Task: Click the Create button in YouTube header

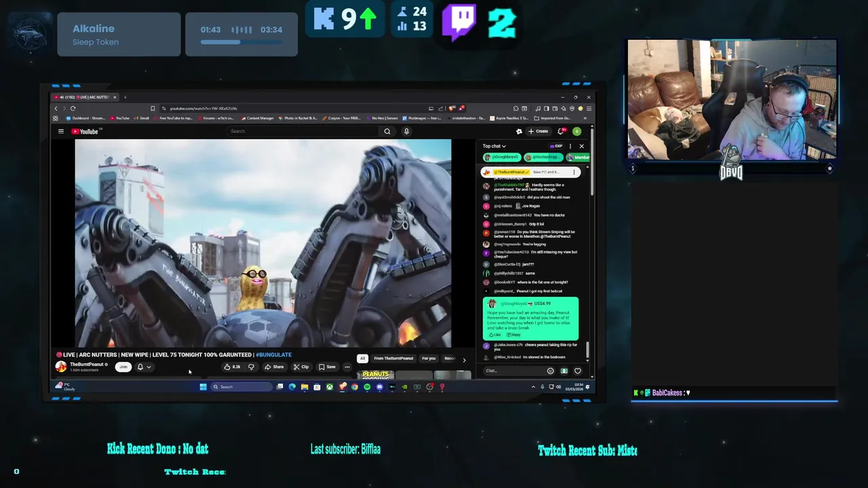Action: click(538, 131)
